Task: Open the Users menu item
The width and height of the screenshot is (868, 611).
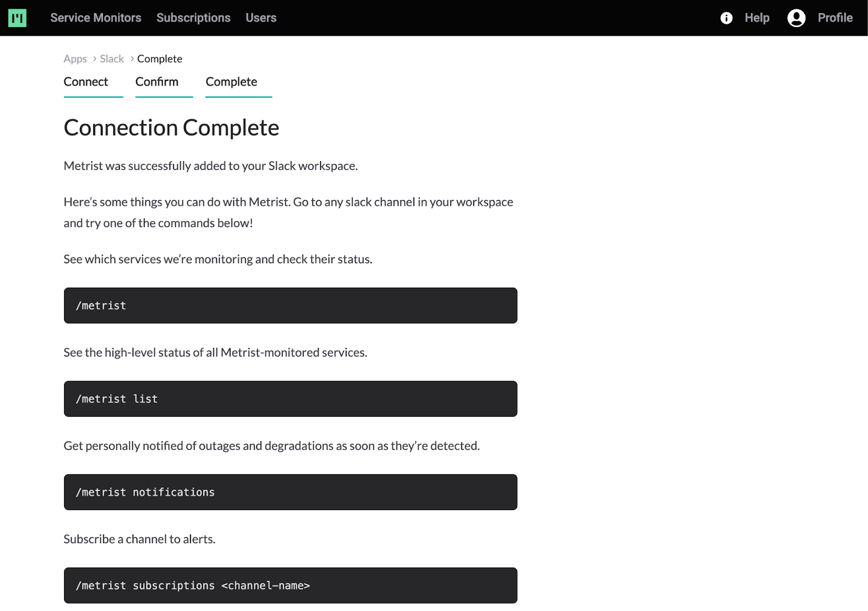Action: (x=261, y=18)
